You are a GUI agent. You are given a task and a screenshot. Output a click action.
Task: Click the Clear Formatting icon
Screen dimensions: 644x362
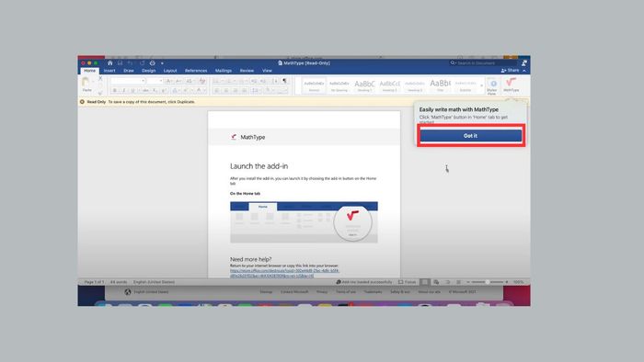point(202,81)
